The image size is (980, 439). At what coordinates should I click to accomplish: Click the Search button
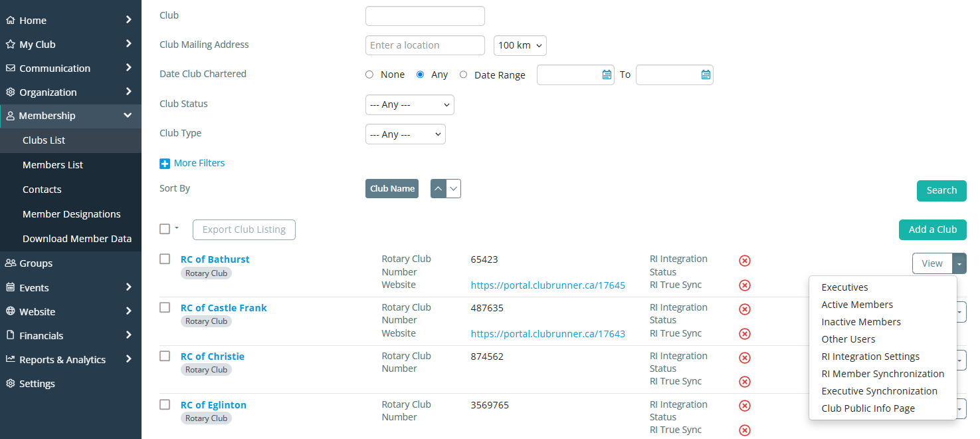(x=941, y=190)
